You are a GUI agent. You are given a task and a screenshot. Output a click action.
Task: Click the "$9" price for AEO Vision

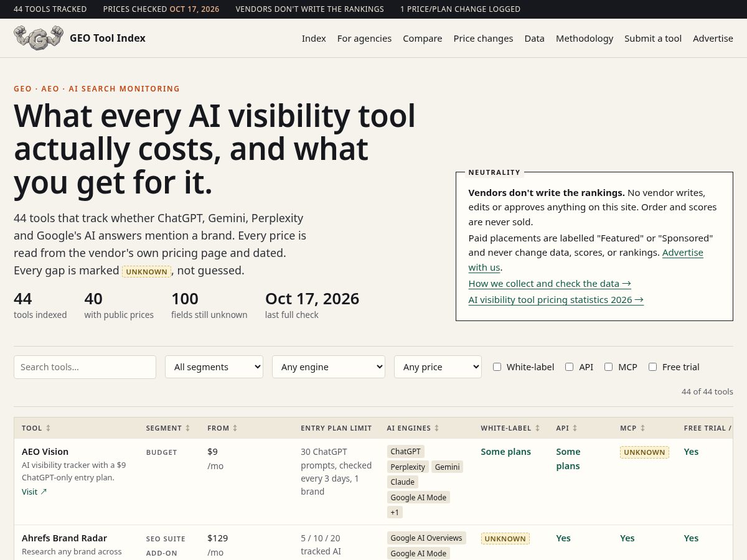212,452
